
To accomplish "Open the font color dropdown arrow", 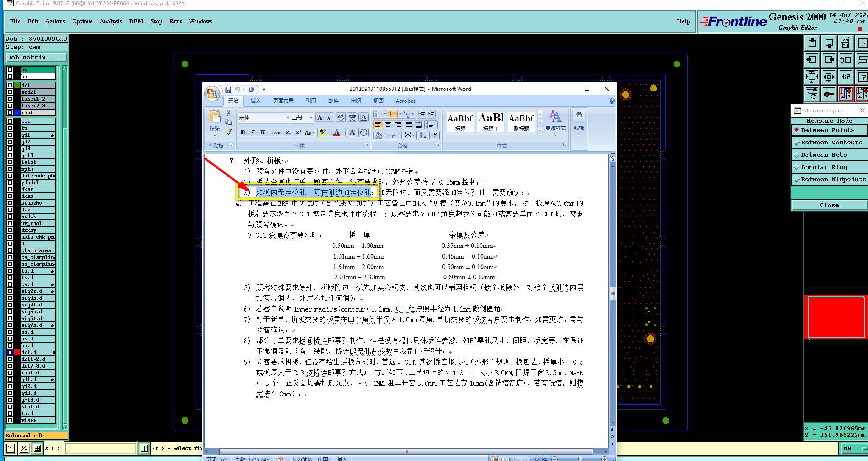I will pos(343,132).
